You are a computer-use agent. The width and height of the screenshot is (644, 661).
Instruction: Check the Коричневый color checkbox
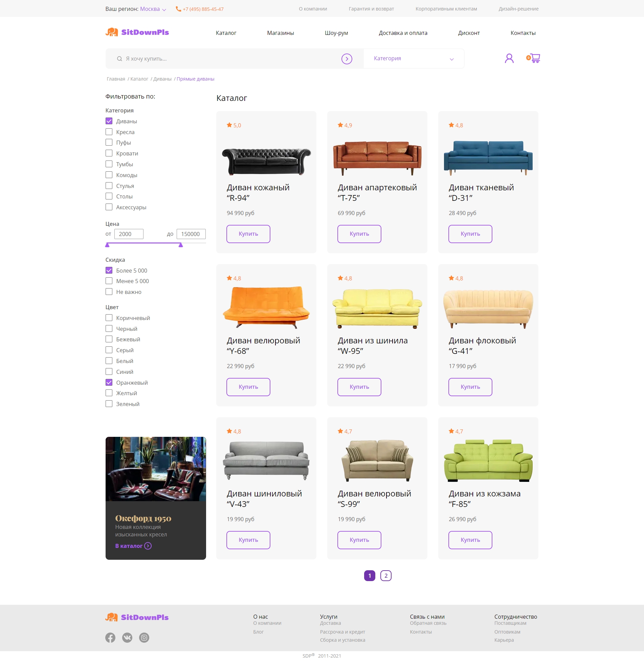pyautogui.click(x=109, y=318)
